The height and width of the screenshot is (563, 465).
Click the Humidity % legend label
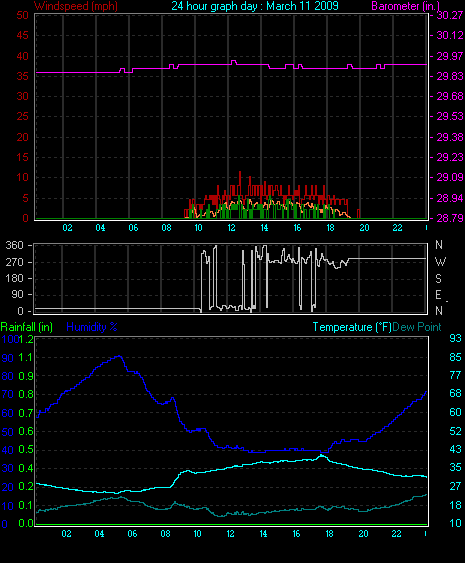click(x=92, y=327)
